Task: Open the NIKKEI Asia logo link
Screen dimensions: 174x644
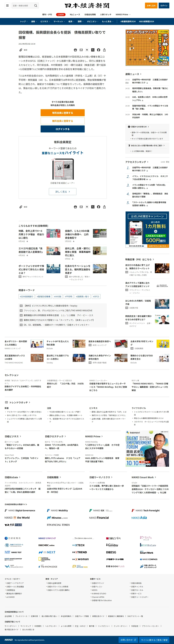Action: tap(139, 518)
